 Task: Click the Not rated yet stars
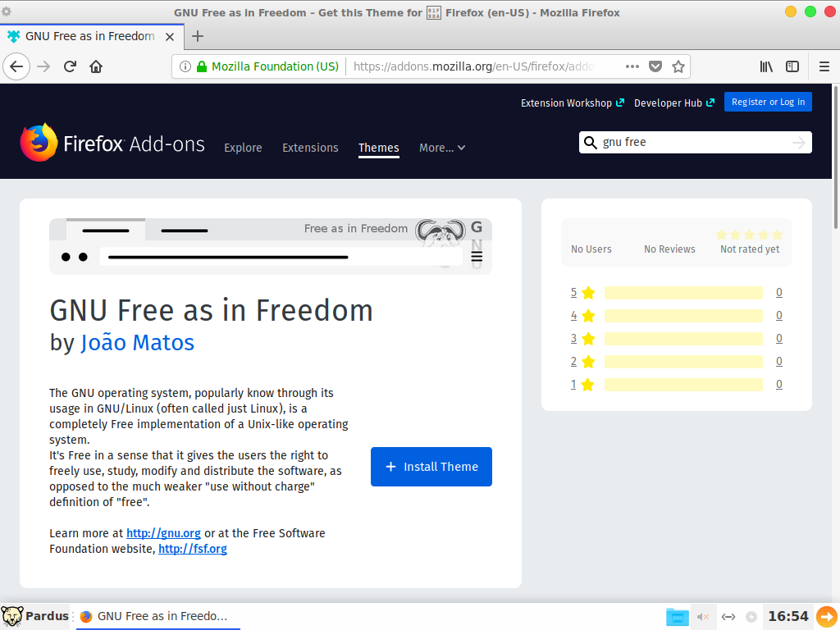click(750, 235)
